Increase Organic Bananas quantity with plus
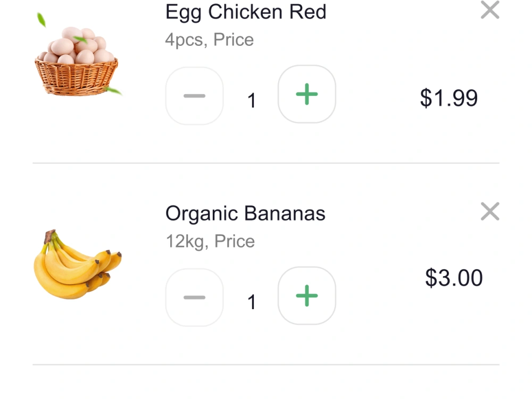532x399 pixels. point(307,295)
